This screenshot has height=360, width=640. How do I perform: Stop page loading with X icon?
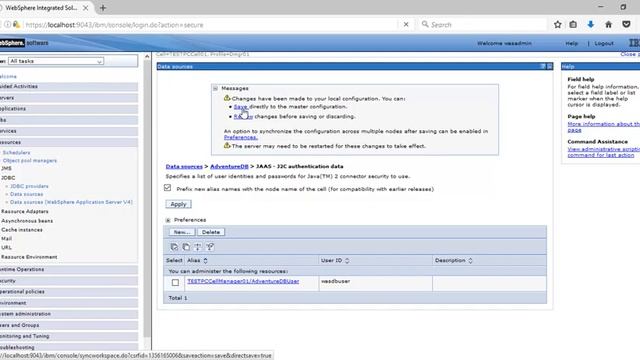406,25
